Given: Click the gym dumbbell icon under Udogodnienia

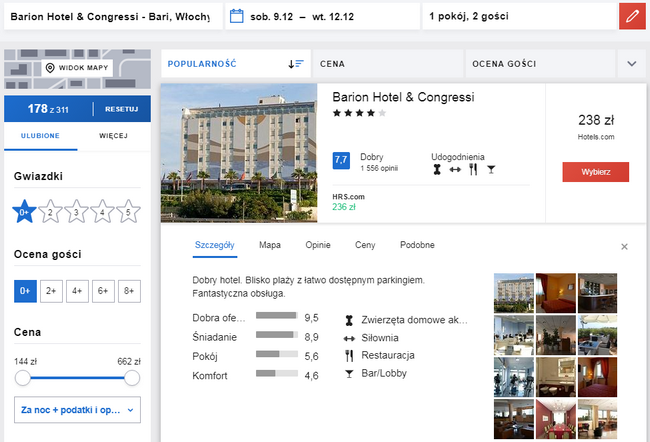Looking at the screenshot, I should click(x=455, y=169).
